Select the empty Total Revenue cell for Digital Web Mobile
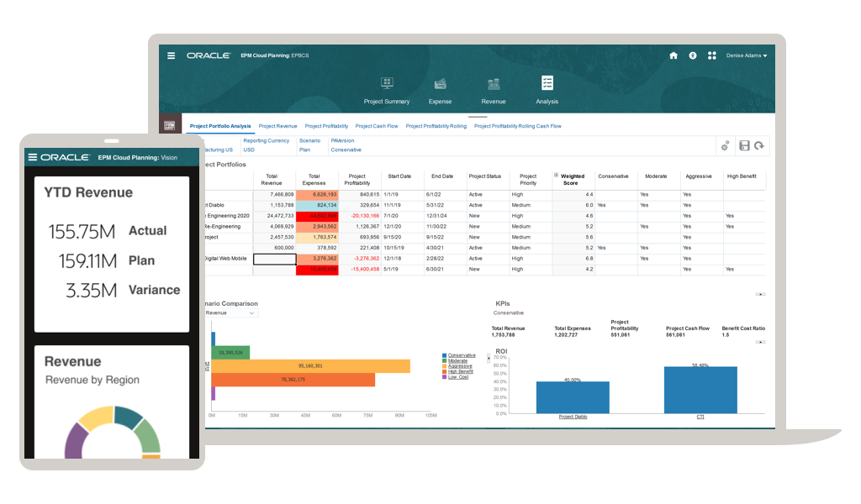This screenshot has height=504, width=861. pos(274,259)
